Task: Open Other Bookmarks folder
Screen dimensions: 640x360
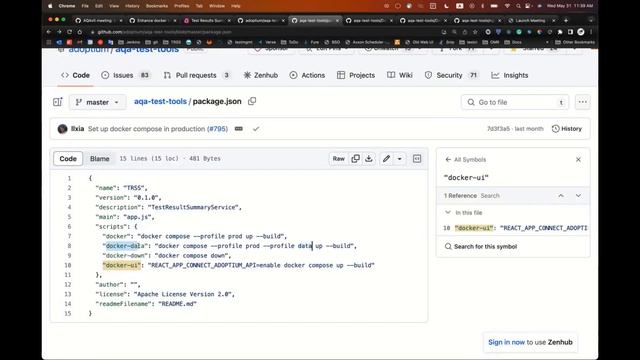Action: (x=575, y=42)
